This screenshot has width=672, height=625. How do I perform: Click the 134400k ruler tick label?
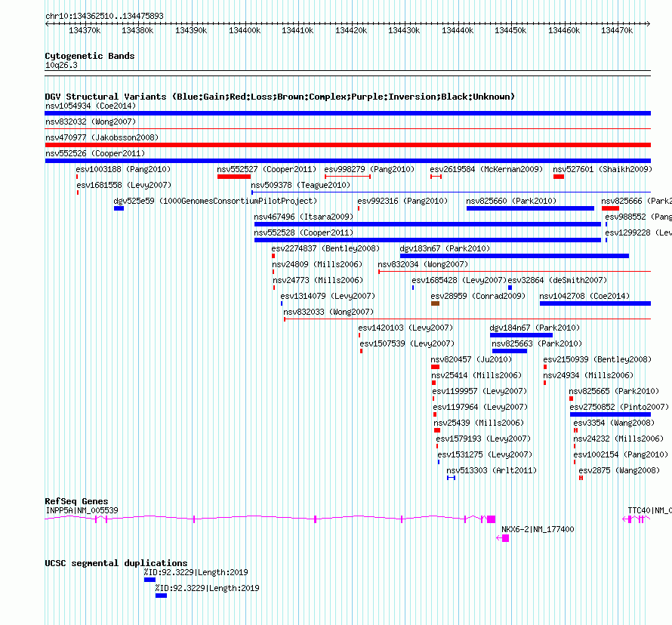pos(245,30)
